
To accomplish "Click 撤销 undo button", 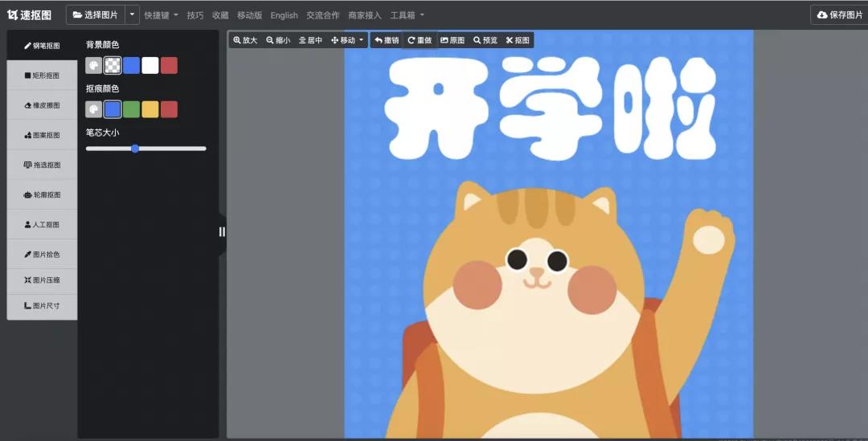I will click(x=387, y=40).
